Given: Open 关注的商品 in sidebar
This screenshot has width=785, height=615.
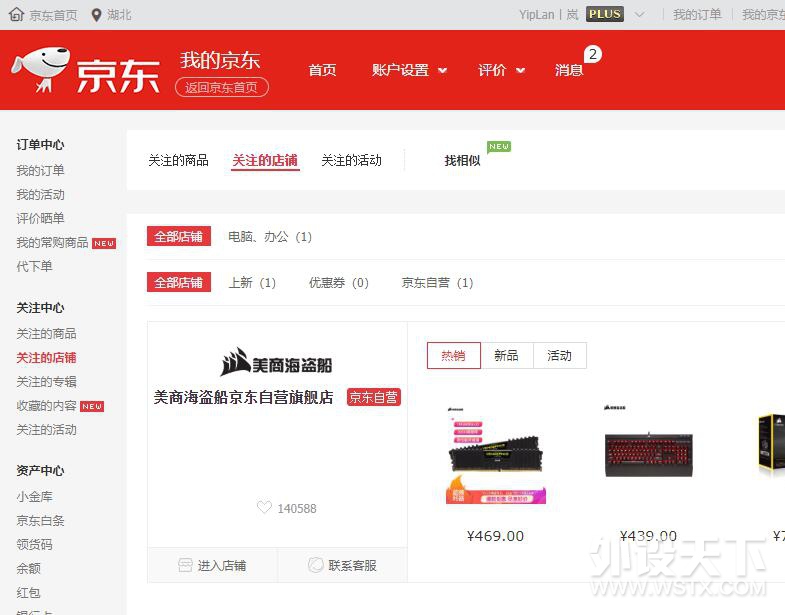Looking at the screenshot, I should (46, 334).
